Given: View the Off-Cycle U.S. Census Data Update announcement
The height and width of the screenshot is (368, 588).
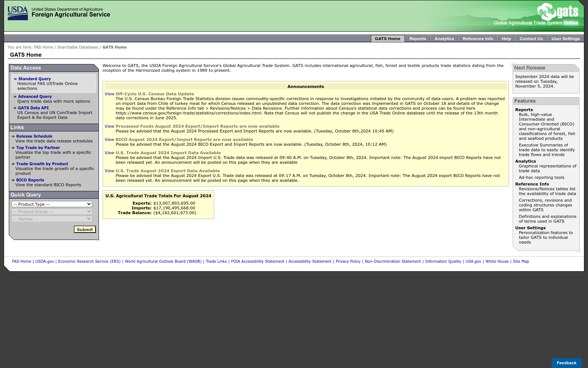Looking at the screenshot, I should pos(110,94).
